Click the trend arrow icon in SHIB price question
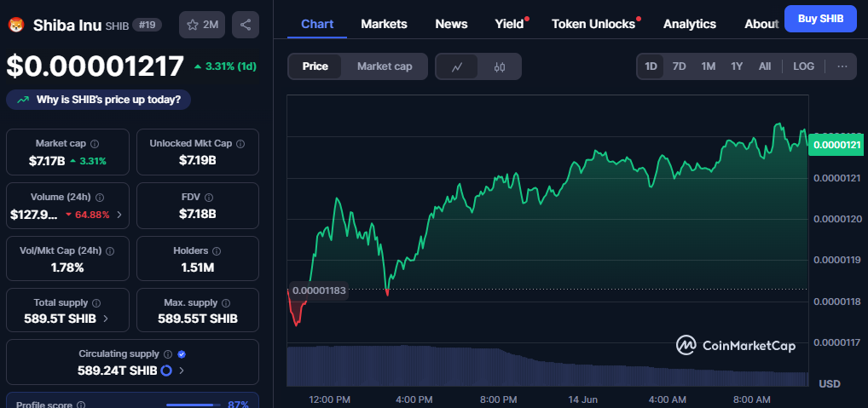 tap(23, 100)
